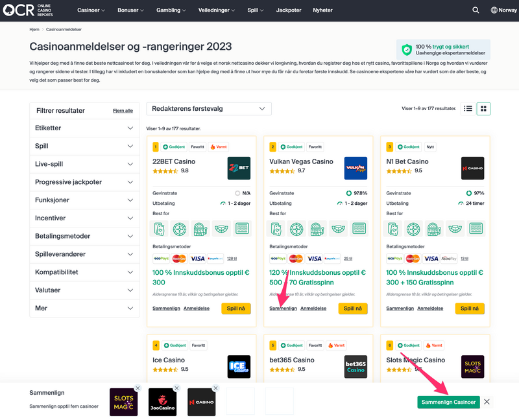The width and height of the screenshot is (519, 420).
Task: Switch results to list view
Action: tap(468, 108)
